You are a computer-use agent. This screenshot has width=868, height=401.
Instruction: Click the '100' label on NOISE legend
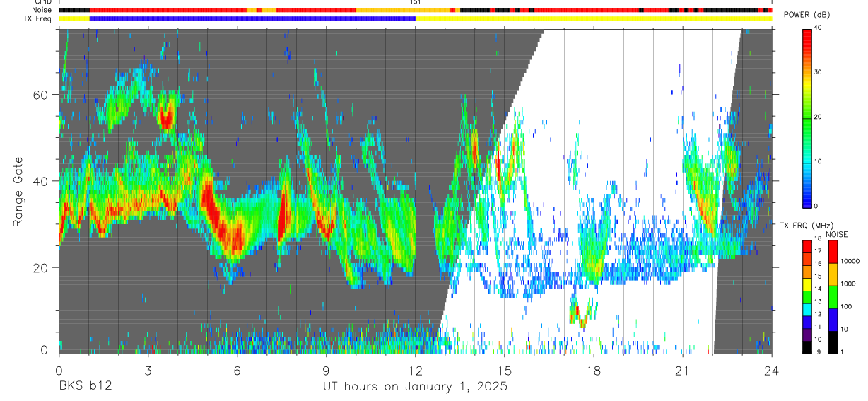[846, 306]
